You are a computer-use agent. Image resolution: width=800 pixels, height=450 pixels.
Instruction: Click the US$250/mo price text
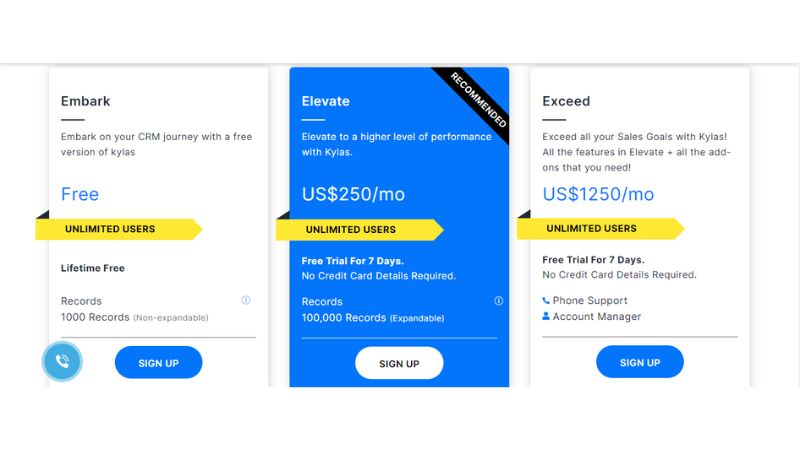pos(353,194)
